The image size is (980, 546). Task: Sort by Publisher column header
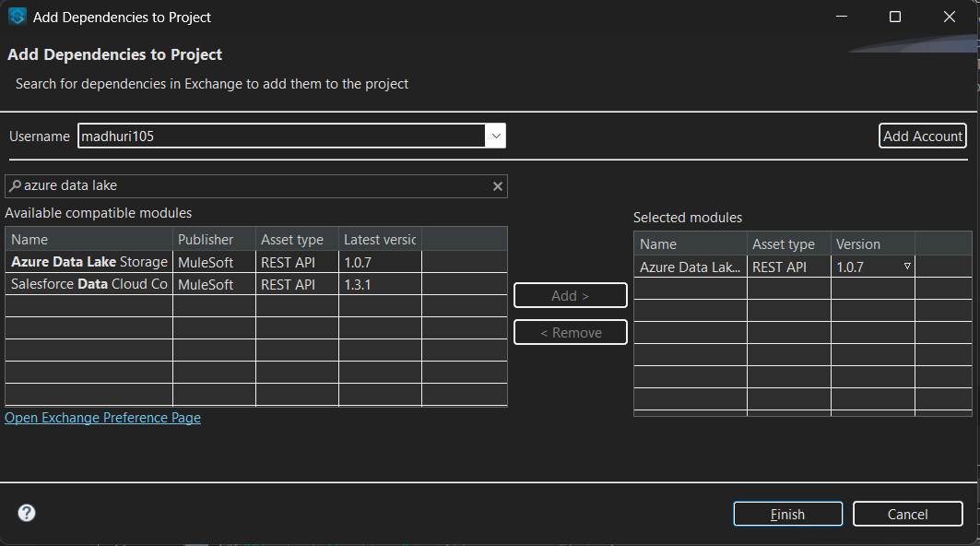point(214,240)
